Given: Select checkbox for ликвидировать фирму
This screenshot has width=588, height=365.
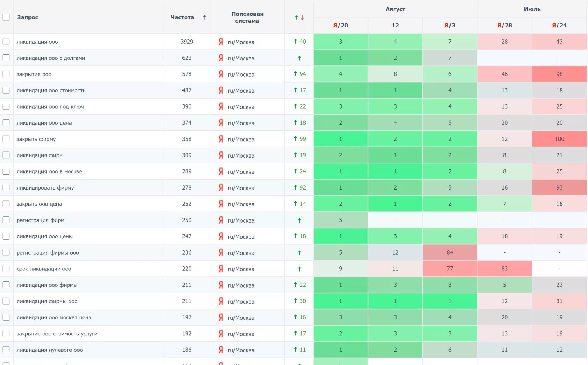Looking at the screenshot, I should [x=6, y=188].
